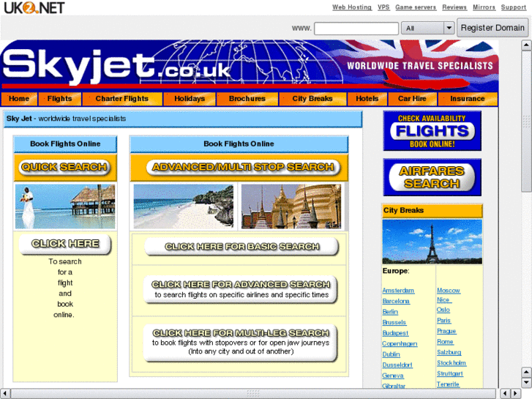532x399 pixels.
Task: Click the Register Domain button
Action: click(492, 28)
